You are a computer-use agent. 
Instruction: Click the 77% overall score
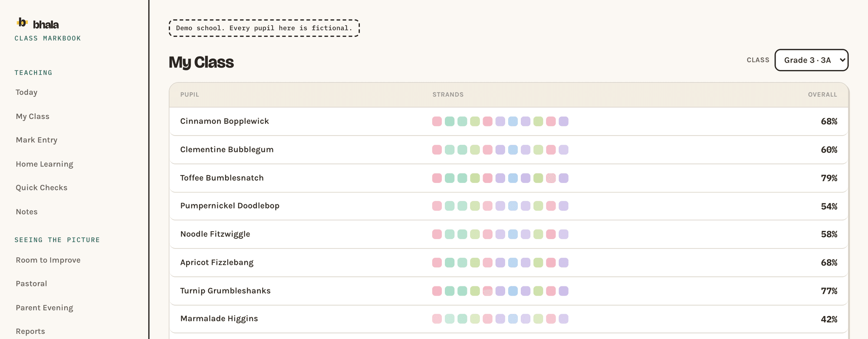pyautogui.click(x=829, y=291)
